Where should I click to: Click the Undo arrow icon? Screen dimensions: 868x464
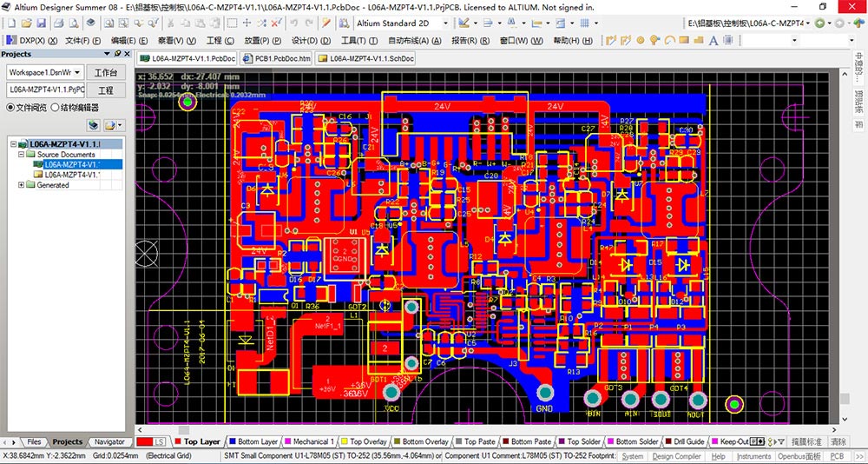[x=294, y=23]
